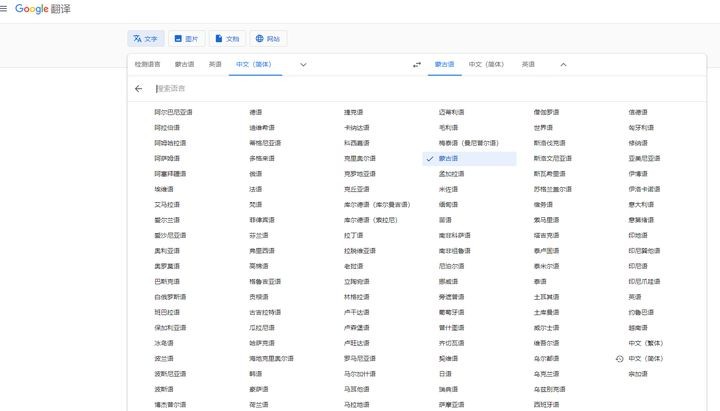
Task: Pick 乌克兰语 from the language list
Action: coord(546,374)
